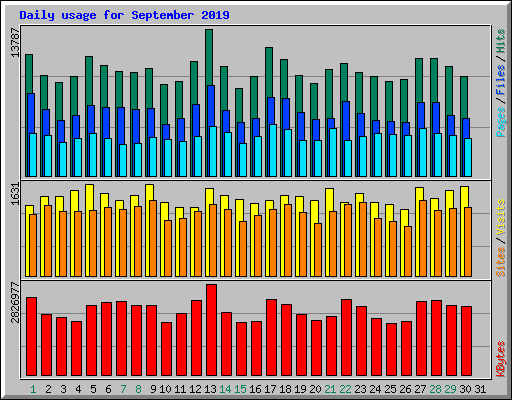The height and width of the screenshot is (400, 512).
Task: Click day 17 on the x-axis
Action: (270, 389)
